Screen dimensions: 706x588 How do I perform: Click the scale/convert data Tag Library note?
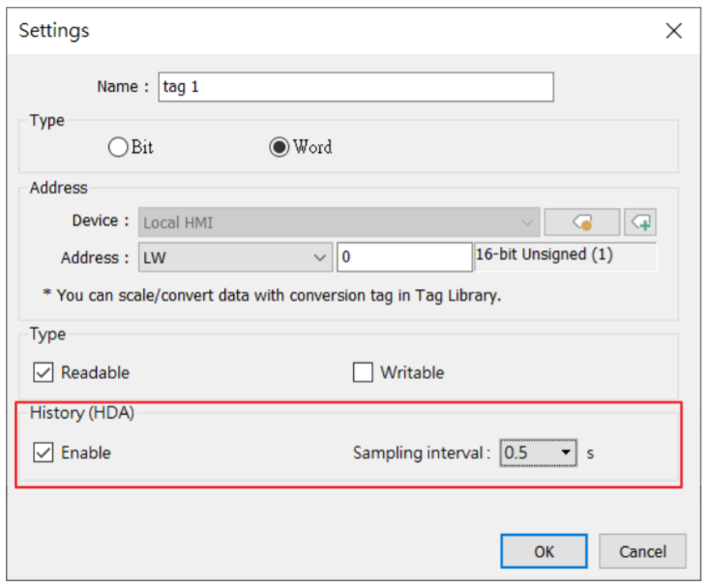coord(272,295)
